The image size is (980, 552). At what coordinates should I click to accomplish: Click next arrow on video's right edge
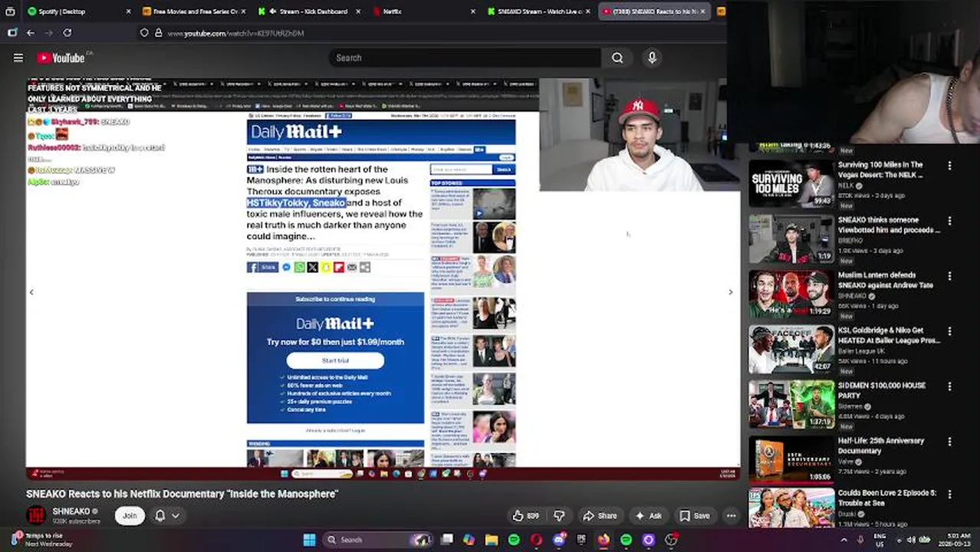coord(730,292)
